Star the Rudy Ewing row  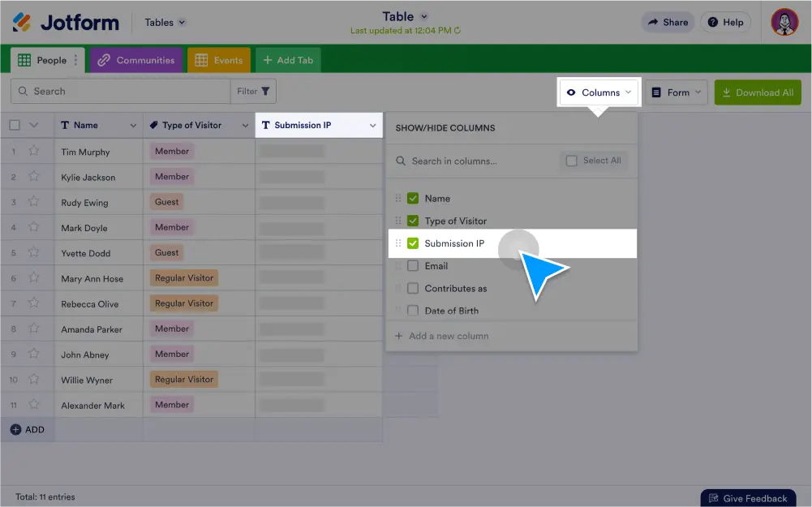[34, 202]
